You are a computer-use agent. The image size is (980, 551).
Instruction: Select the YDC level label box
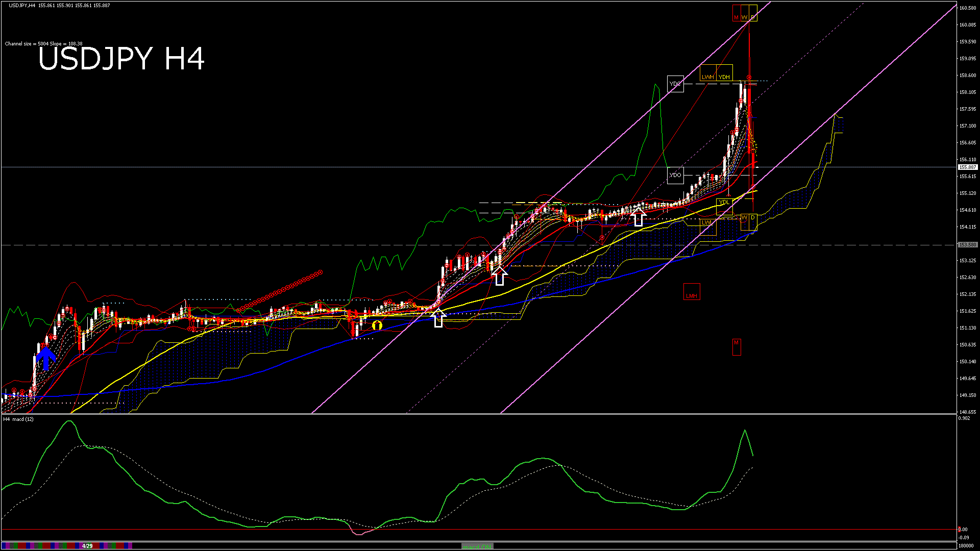(675, 84)
